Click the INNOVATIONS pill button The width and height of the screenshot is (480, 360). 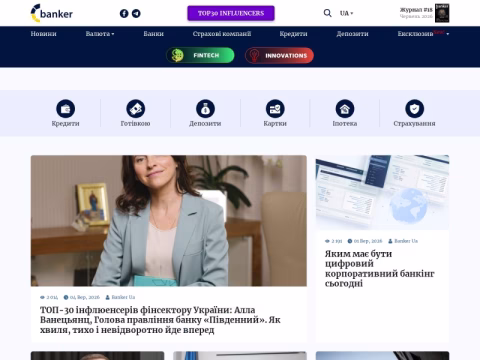[279, 55]
